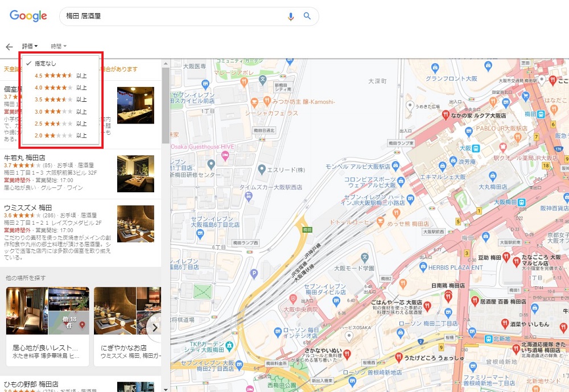Click the Google logo
The height and width of the screenshot is (392, 569).
coord(28,16)
